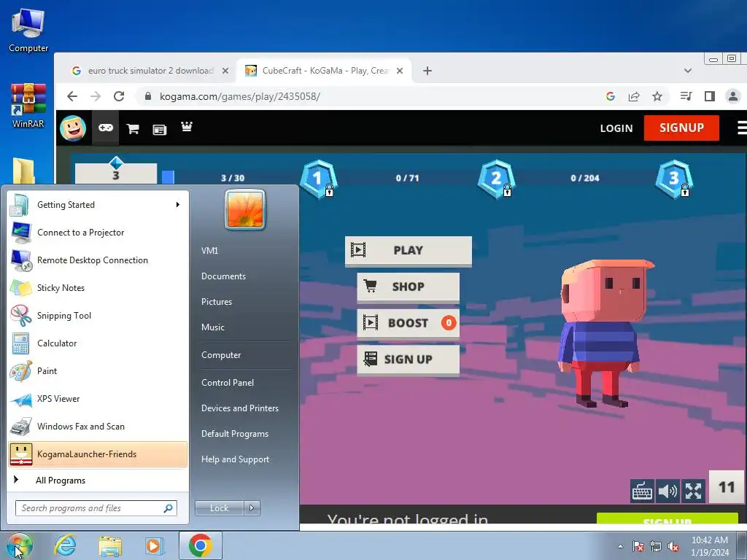Launch Paint from Start menu

click(98, 371)
